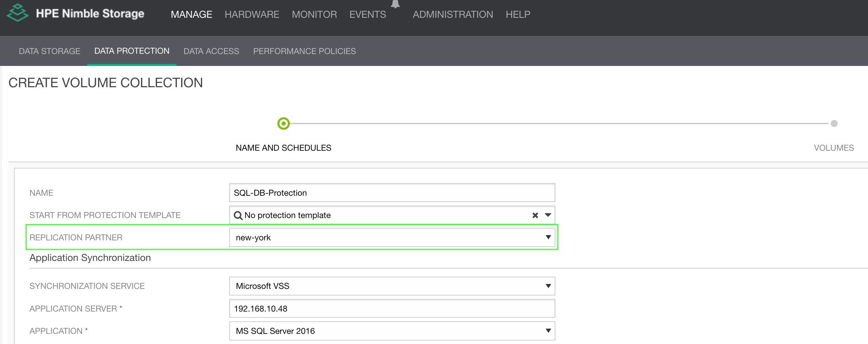Open the Synchronization Service dropdown
The image size is (868, 344).
(392, 286)
